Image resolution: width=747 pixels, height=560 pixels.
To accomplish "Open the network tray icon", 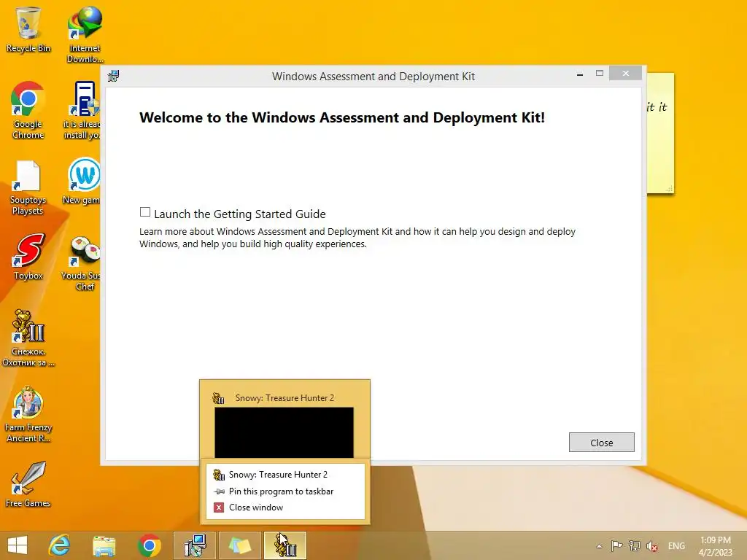I will [x=634, y=545].
